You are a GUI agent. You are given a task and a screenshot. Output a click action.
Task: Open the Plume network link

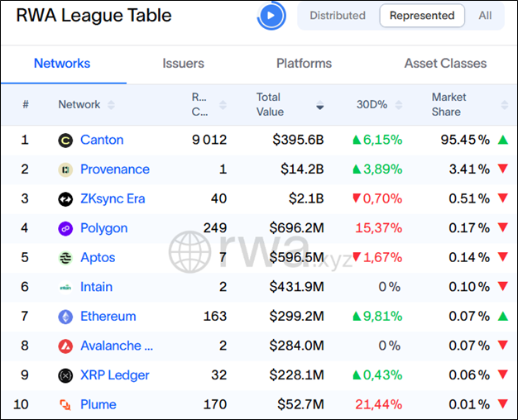point(98,404)
